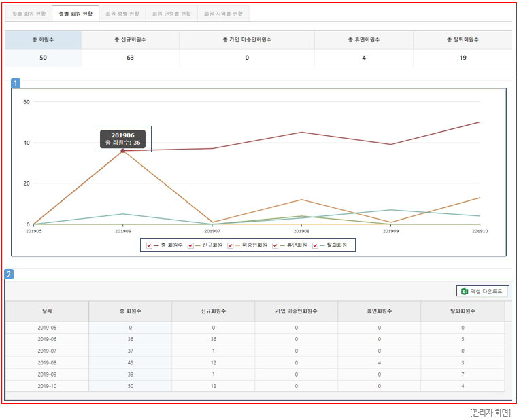The width and height of the screenshot is (519, 420).
Task: Select the 2019-05 row date cell
Action: tap(47, 328)
